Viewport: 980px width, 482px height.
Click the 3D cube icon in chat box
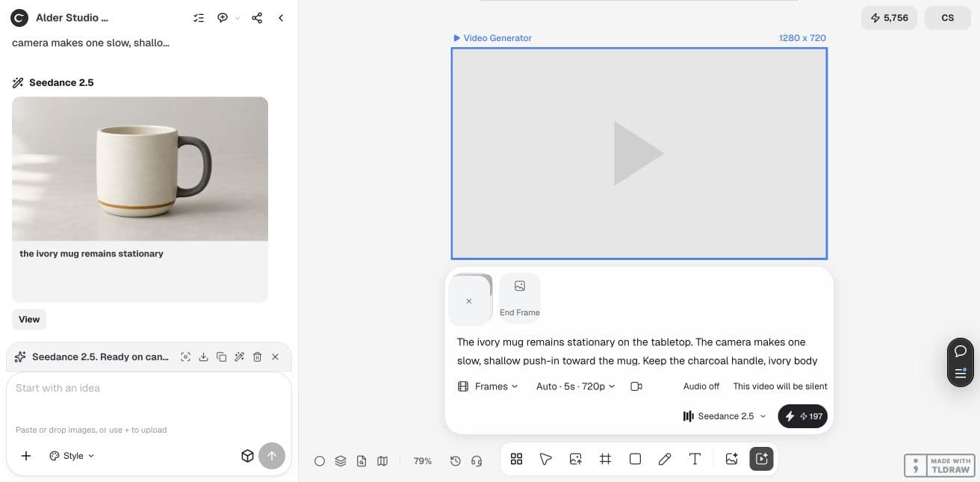point(247,456)
